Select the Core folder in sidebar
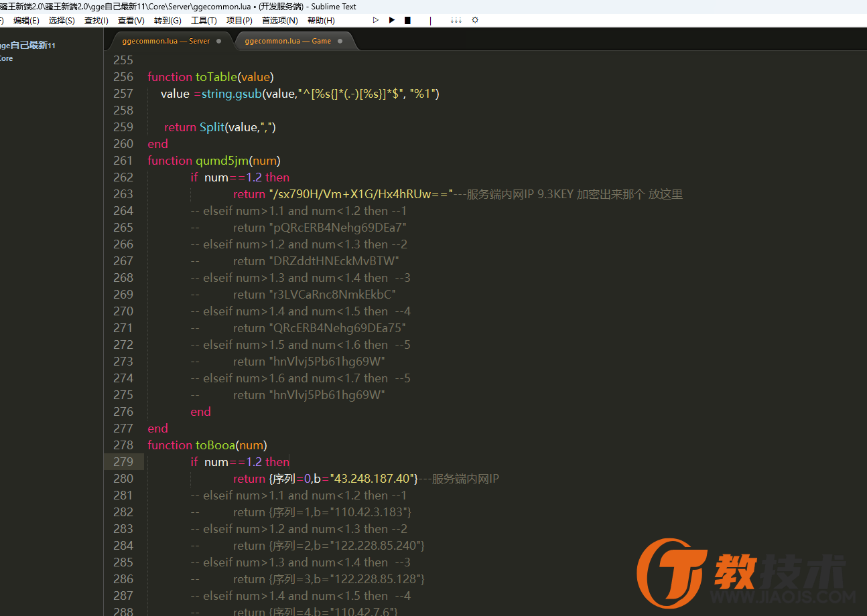This screenshot has width=867, height=616. (x=6, y=58)
